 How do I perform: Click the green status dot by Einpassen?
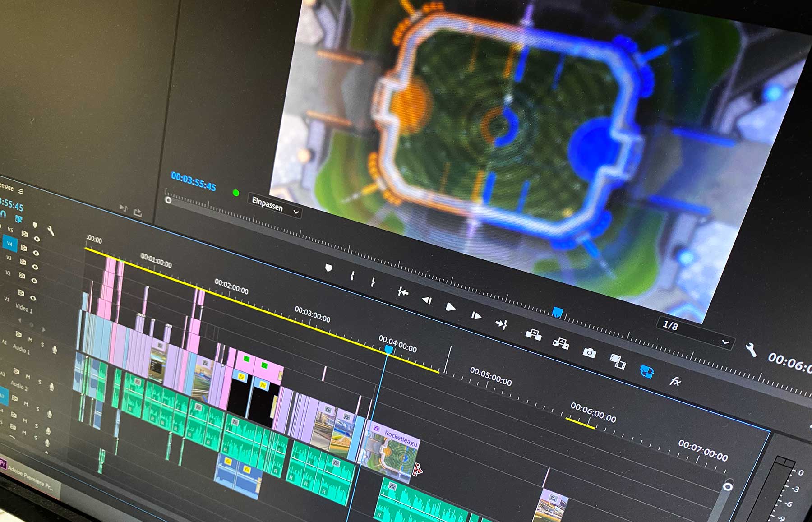235,193
